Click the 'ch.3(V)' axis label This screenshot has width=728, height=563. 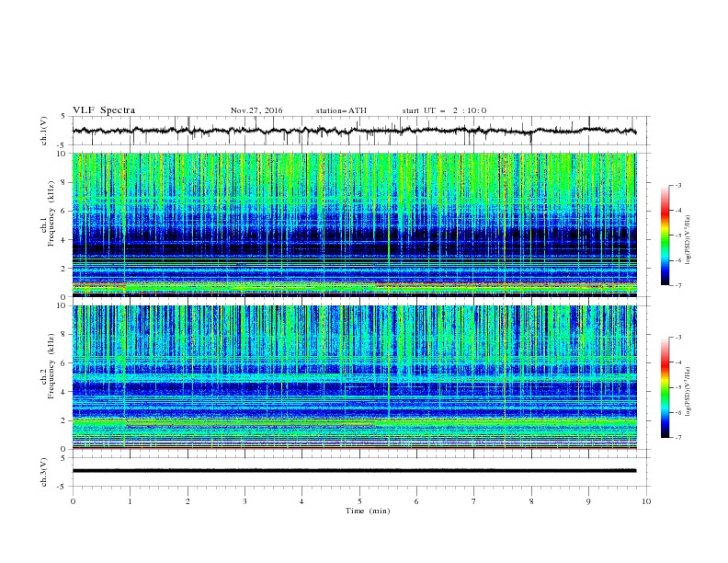(x=44, y=472)
